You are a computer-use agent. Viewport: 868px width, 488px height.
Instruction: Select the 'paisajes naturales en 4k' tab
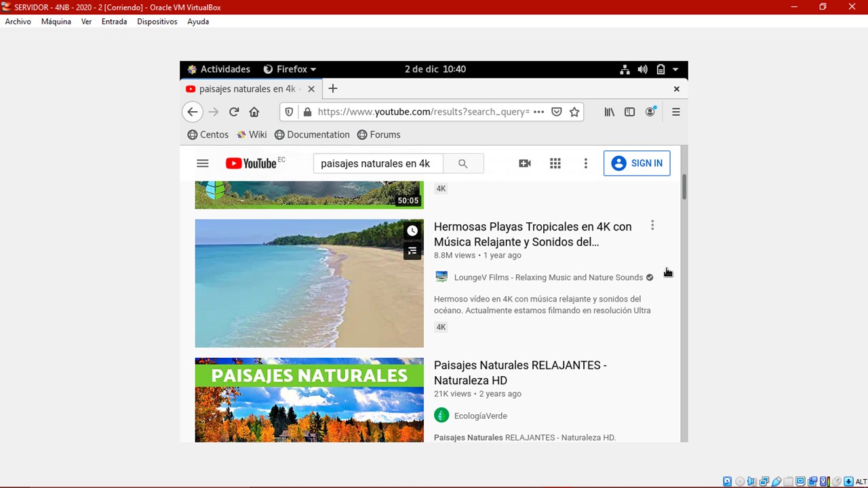click(x=251, y=89)
